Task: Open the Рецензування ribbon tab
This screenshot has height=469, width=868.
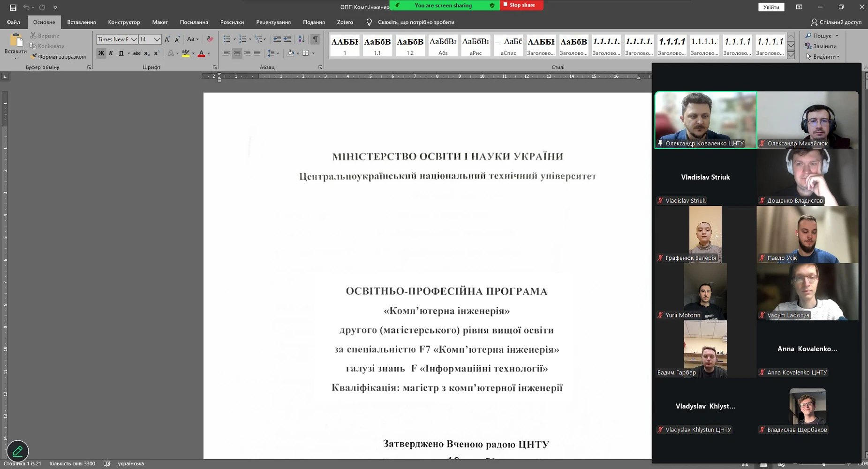Action: 273,22
